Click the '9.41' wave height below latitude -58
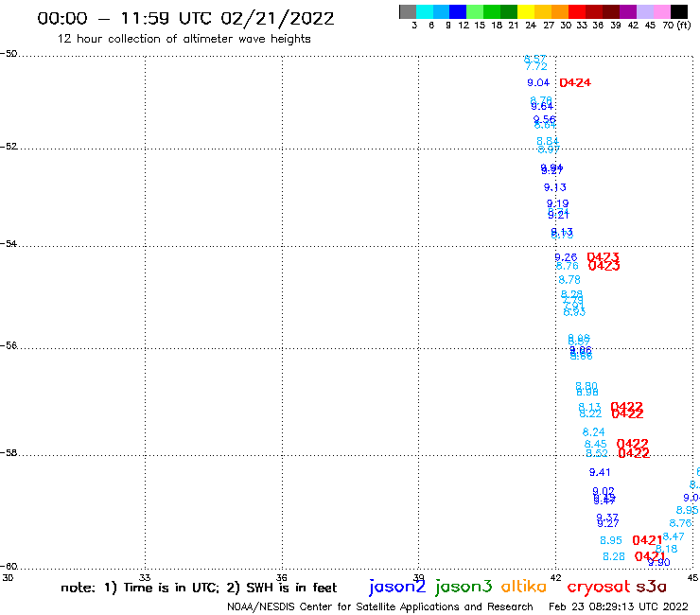The height and width of the screenshot is (615, 700). tap(600, 472)
